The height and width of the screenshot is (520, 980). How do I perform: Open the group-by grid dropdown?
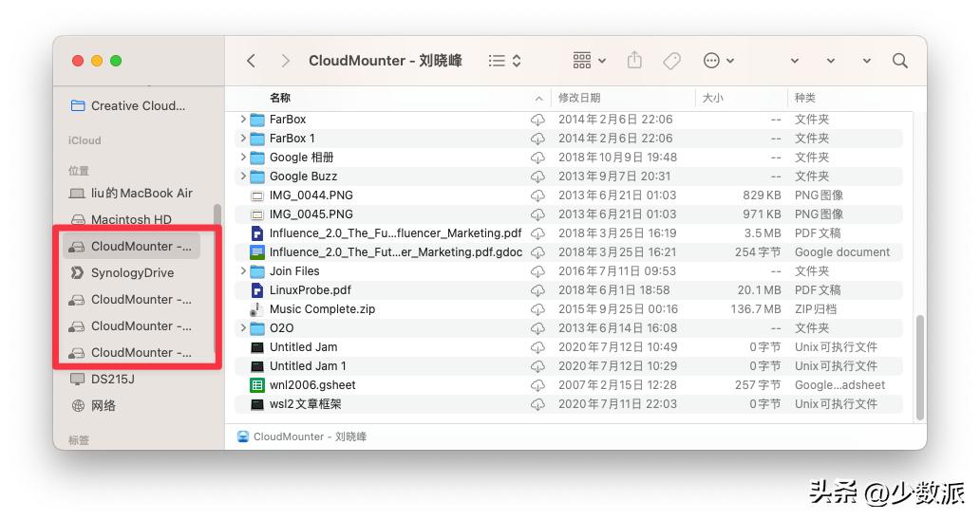point(590,61)
